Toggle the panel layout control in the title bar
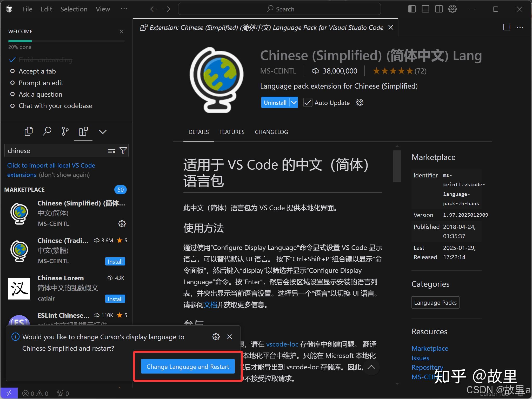The width and height of the screenshot is (532, 399). (x=425, y=9)
